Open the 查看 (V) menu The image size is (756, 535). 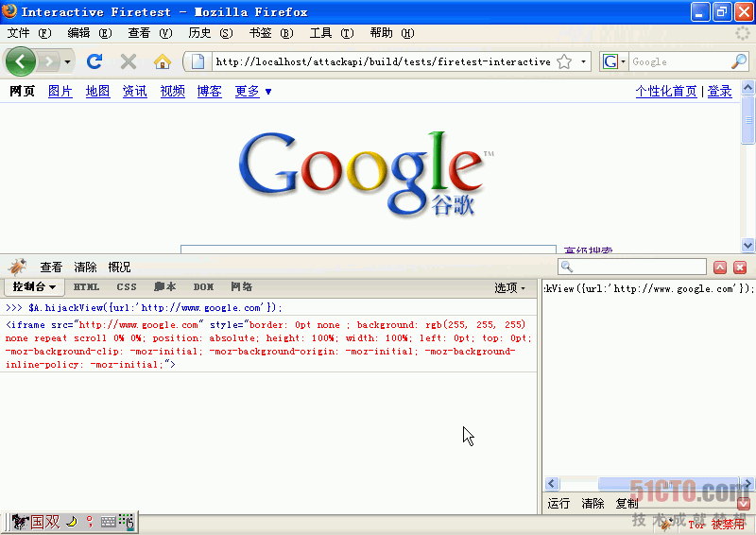(x=150, y=33)
